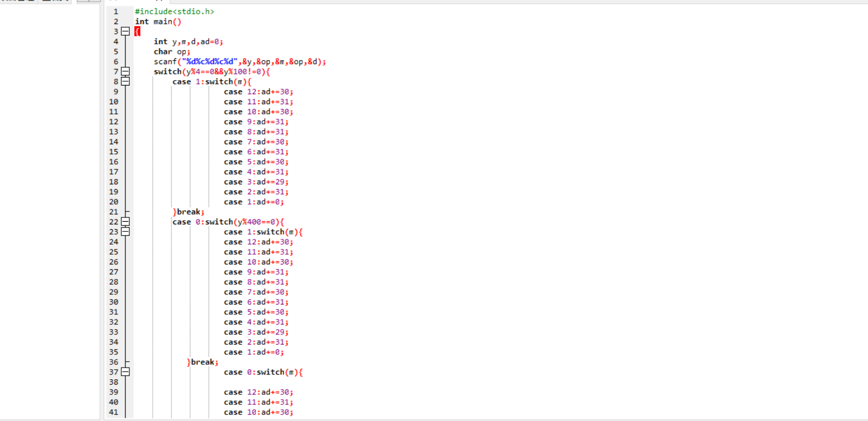Click 'case 4:ad+=31;' on line 17

coord(256,172)
